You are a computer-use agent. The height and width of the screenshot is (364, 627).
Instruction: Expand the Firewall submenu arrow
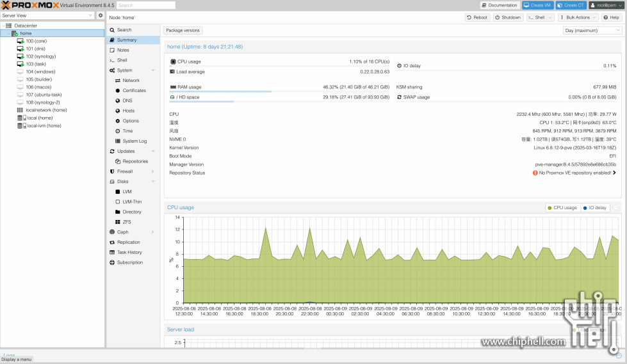coord(153,171)
